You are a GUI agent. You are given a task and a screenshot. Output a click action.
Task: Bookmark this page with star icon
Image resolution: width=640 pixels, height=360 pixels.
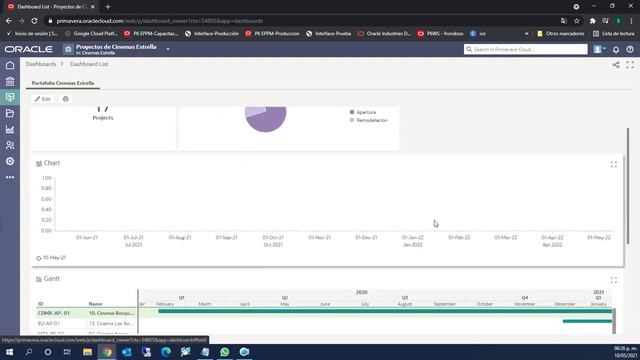coord(577,21)
